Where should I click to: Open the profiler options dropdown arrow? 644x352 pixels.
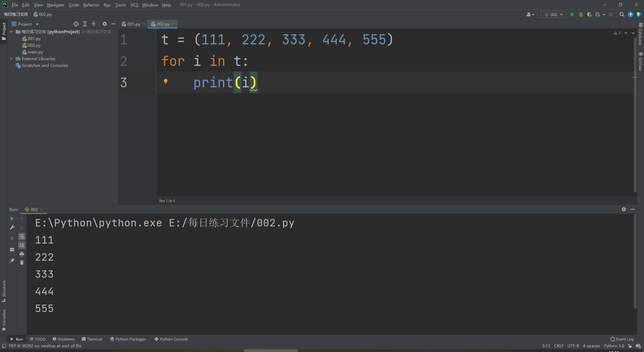[x=604, y=14]
